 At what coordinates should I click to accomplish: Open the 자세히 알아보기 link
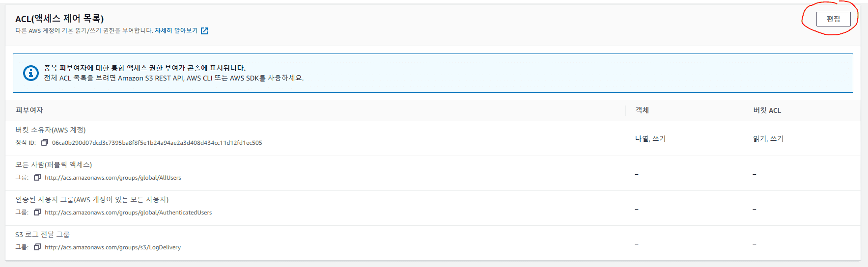(x=176, y=31)
